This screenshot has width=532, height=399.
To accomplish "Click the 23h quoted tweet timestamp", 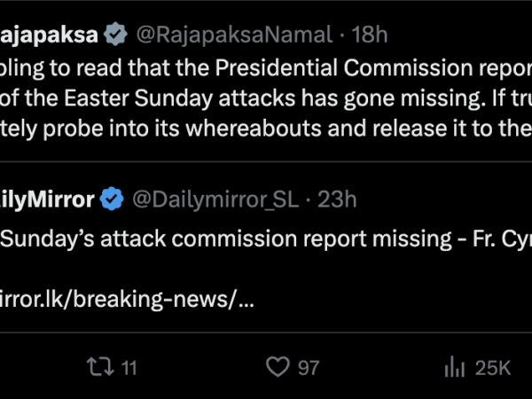I will [337, 199].
